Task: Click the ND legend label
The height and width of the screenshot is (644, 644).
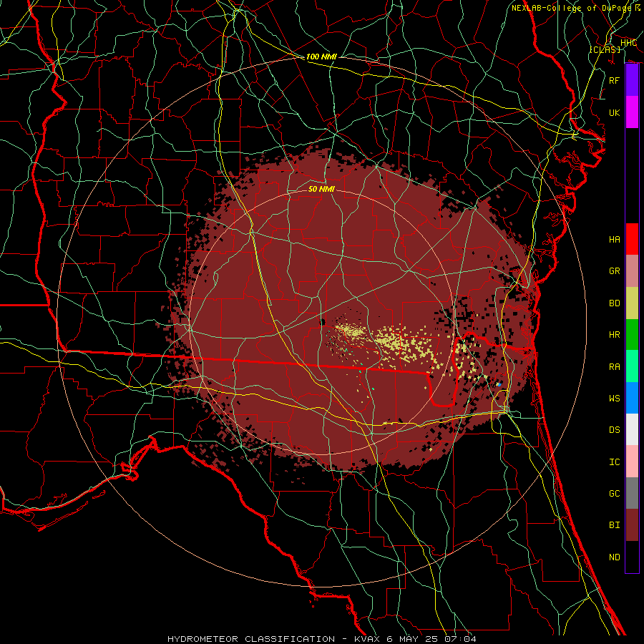Action: click(x=614, y=557)
